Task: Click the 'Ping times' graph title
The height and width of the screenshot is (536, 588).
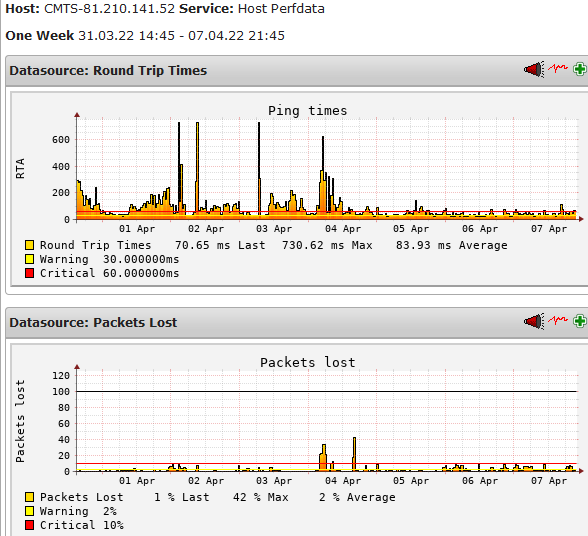Action: tap(308, 111)
